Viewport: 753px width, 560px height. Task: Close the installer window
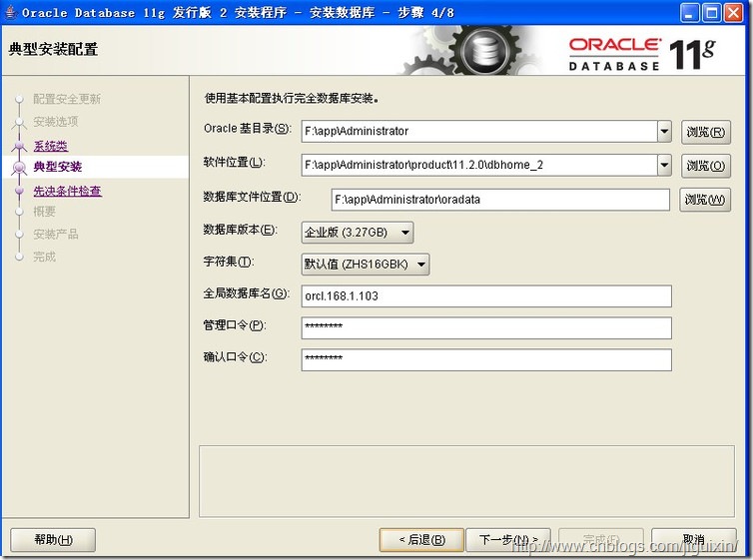(x=734, y=12)
